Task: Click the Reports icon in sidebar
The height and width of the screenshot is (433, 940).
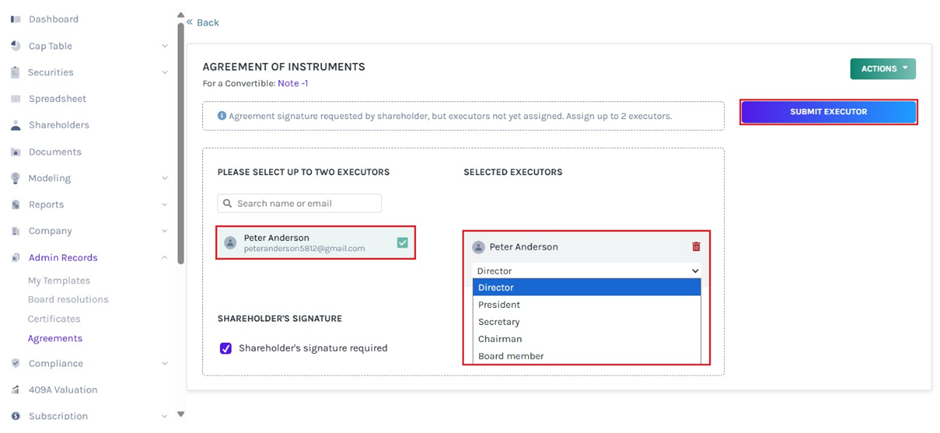Action: pyautogui.click(x=16, y=205)
